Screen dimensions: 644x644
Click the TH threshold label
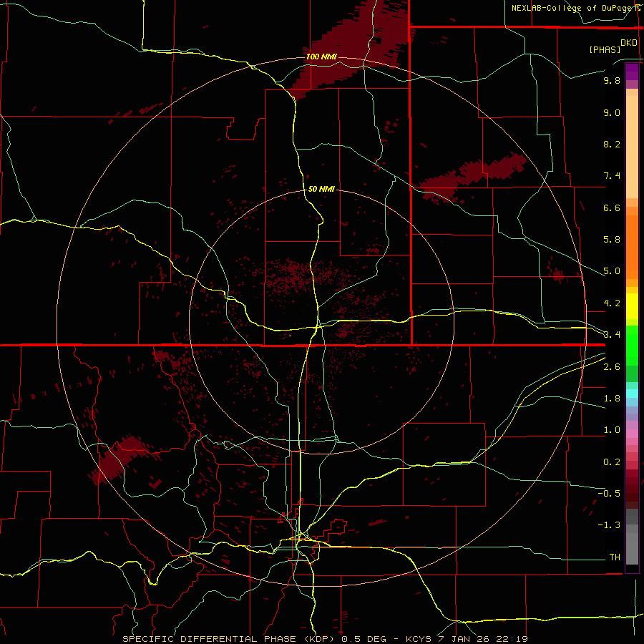pos(615,557)
